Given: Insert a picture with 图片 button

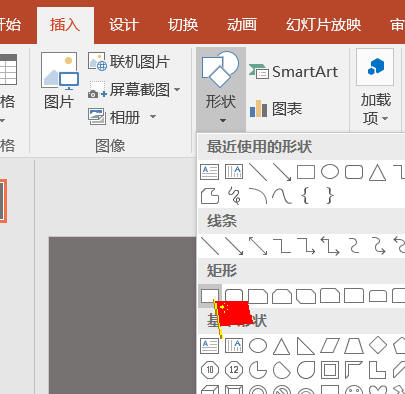Looking at the screenshot, I should pyautogui.click(x=59, y=81).
